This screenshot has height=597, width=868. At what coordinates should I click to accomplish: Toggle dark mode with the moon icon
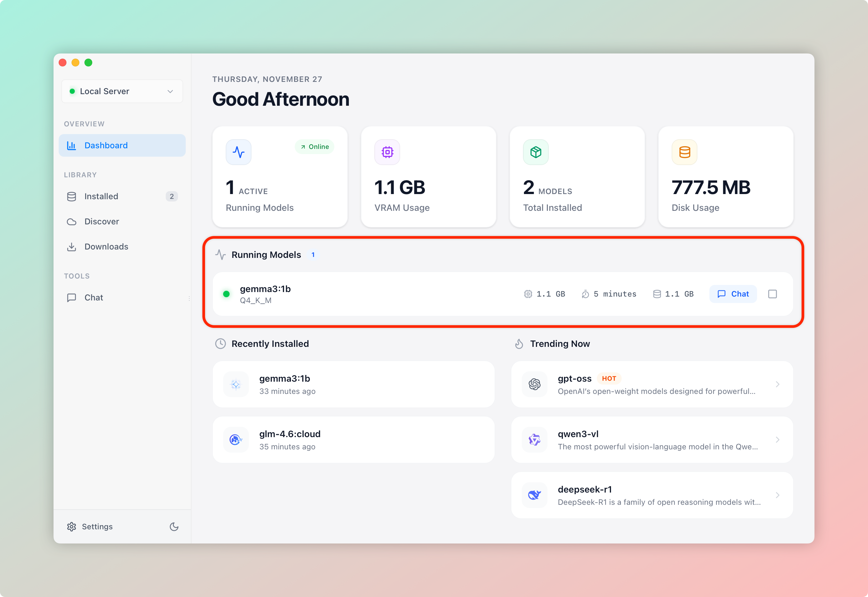pos(174,527)
